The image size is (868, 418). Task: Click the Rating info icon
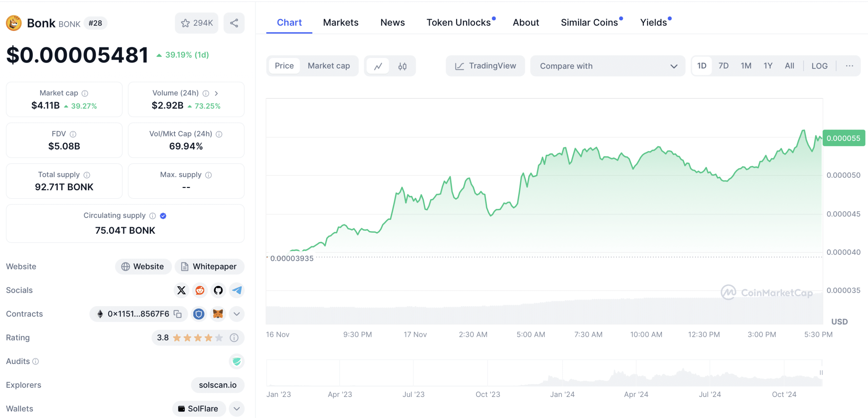click(234, 338)
